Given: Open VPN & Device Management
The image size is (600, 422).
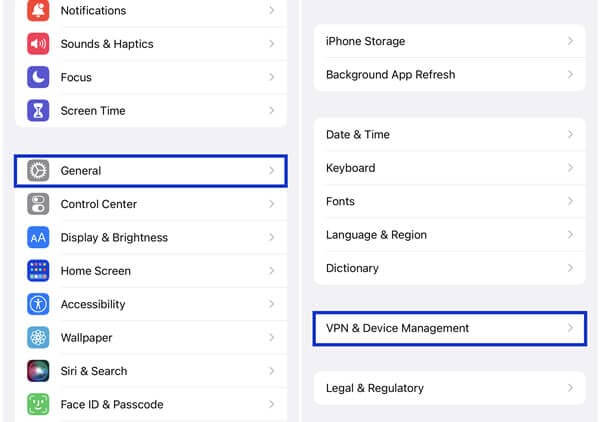Looking at the screenshot, I should click(449, 328).
